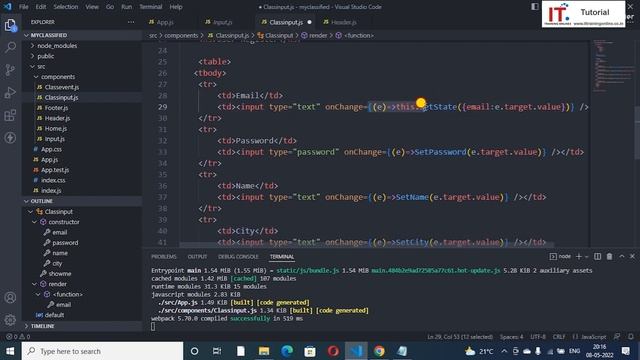Screen dimensions: 640x360
Task: Show the PROBLEMS panel tab
Action: point(164,256)
